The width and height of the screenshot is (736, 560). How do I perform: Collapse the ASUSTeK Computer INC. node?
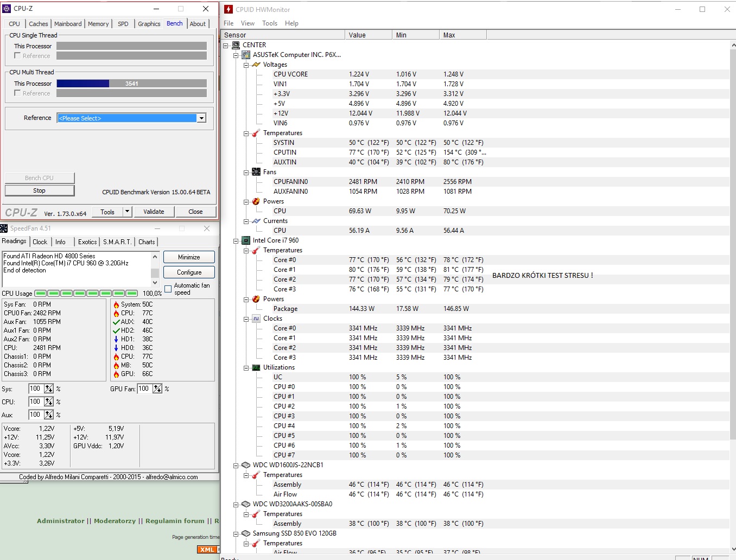[x=236, y=55]
